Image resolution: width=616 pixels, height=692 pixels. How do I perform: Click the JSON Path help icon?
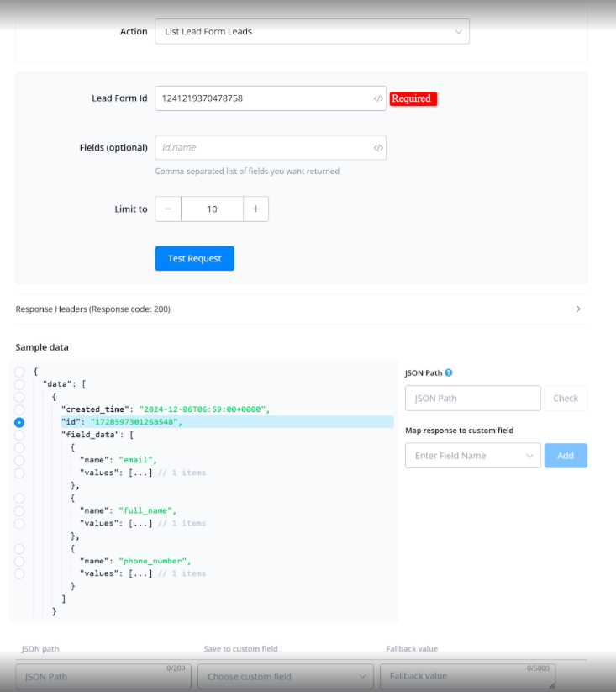click(449, 373)
